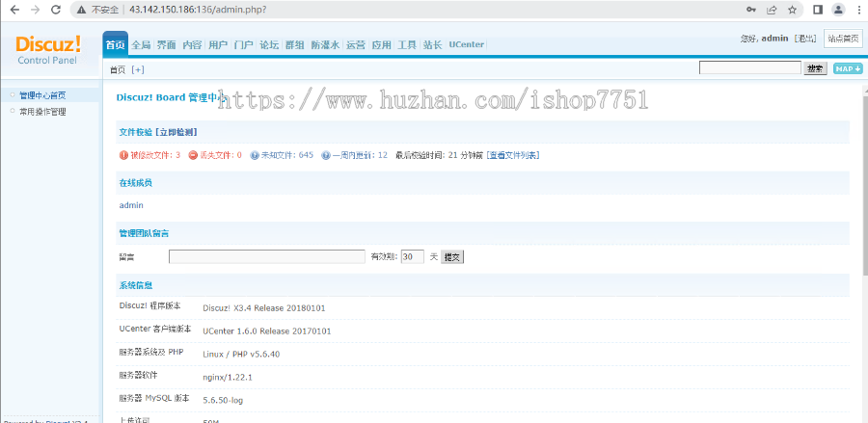Open the 内容 menu tab

[x=192, y=44]
